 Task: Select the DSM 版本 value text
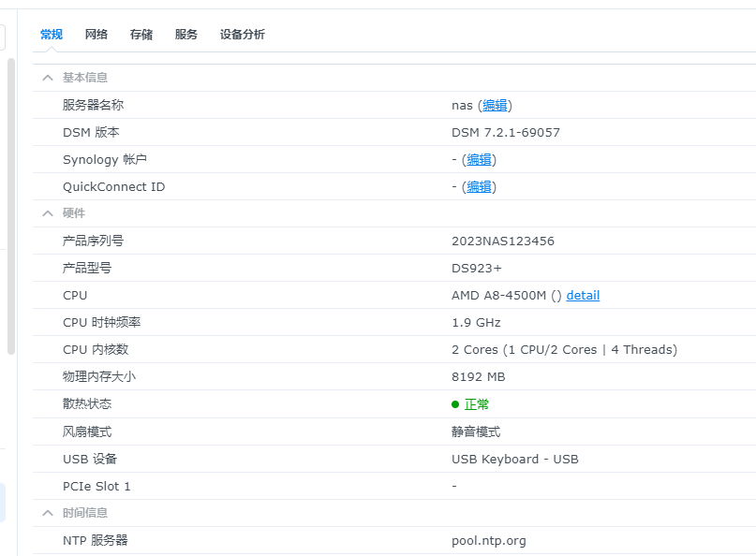coord(505,132)
